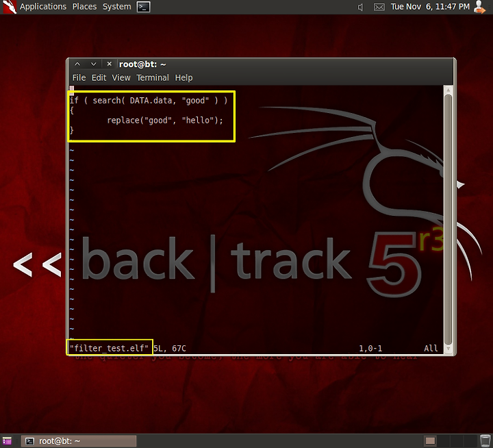
Task: Click the show desktop icon in bottom panel
Action: tap(7, 441)
